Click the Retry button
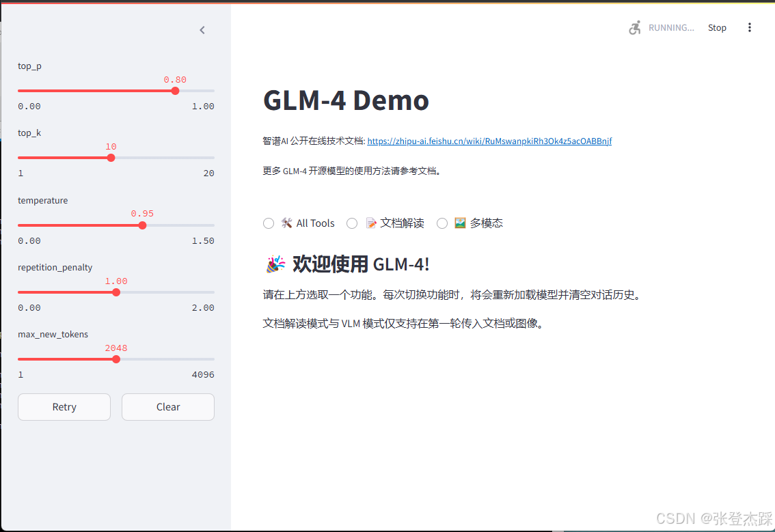The width and height of the screenshot is (775, 532). (64, 406)
